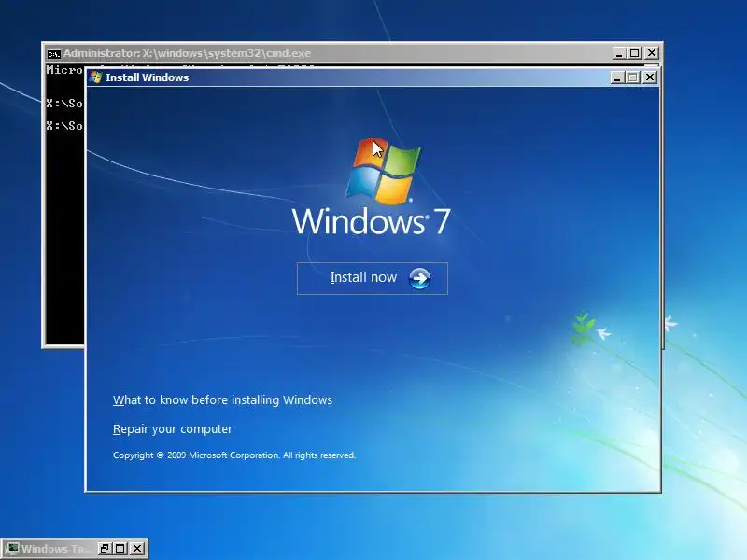747x560 pixels.
Task: Click the blue arrow icon in Install now
Action: pos(419,278)
